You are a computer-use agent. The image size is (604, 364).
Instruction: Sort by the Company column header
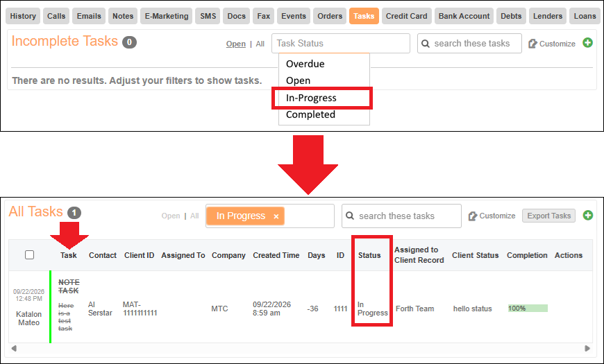click(x=228, y=255)
